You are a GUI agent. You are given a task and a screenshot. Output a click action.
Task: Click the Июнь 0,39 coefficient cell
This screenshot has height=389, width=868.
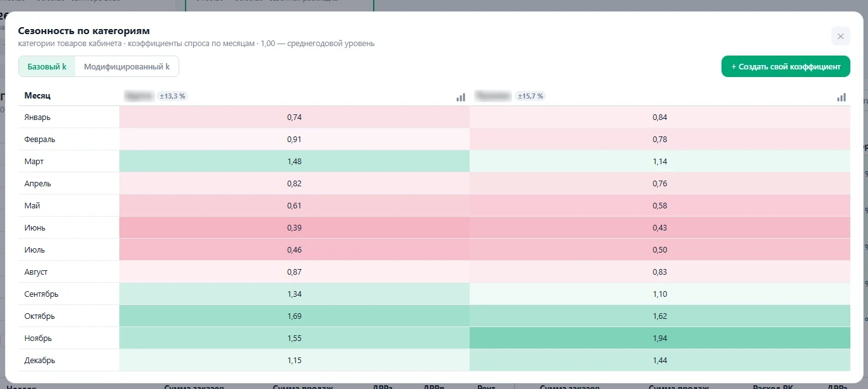tap(294, 227)
